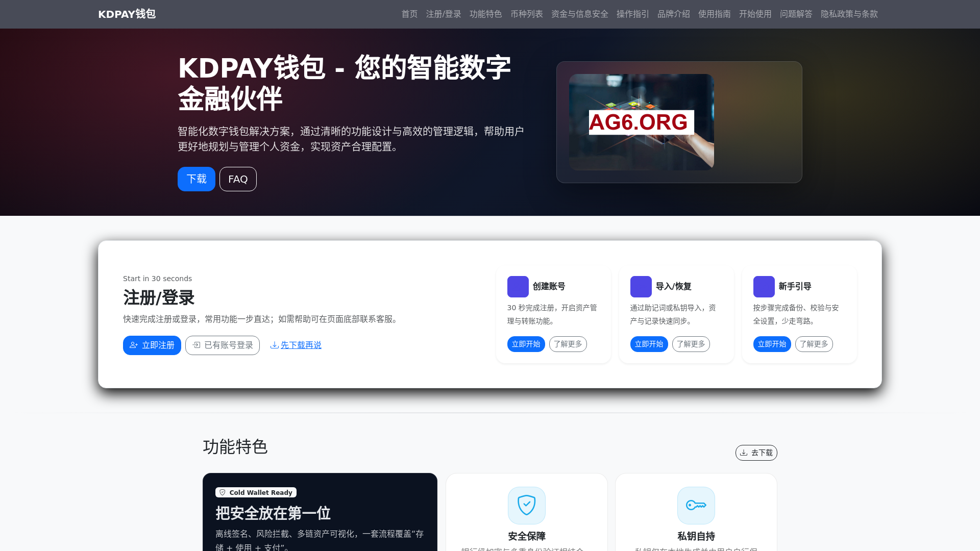This screenshot has width=980, height=551.
Task: Open 币种列表 nav link
Action: (x=526, y=14)
